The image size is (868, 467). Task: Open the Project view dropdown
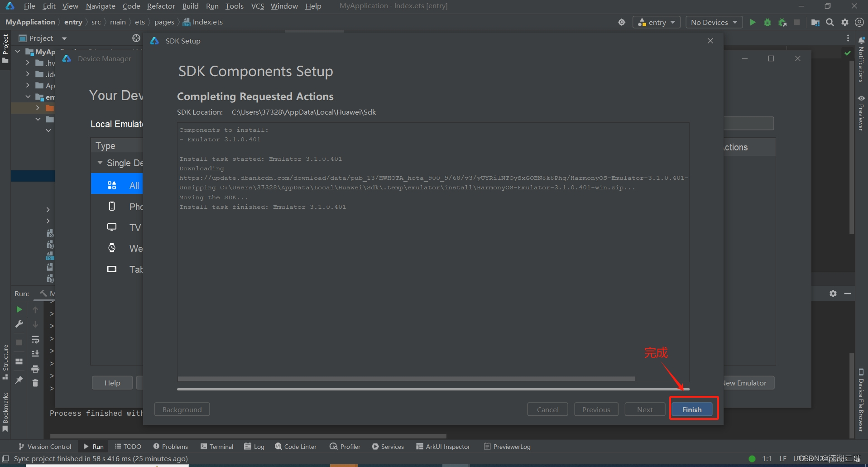(x=64, y=39)
